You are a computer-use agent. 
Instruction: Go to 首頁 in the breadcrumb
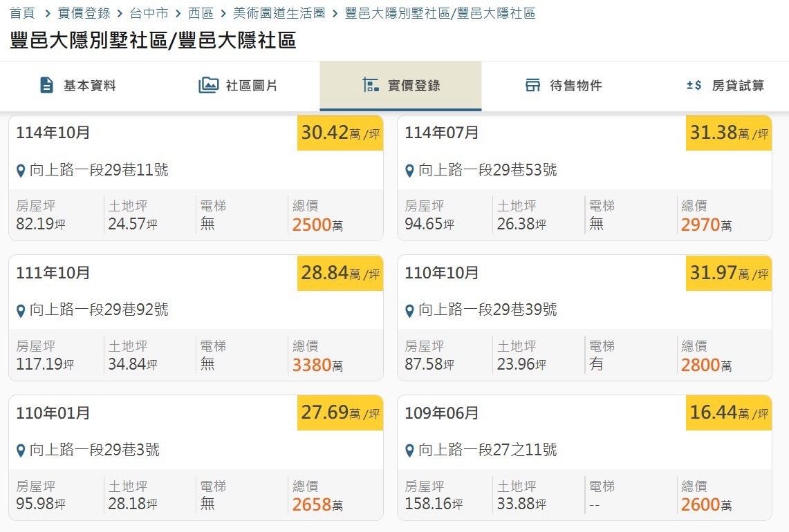coord(22,13)
